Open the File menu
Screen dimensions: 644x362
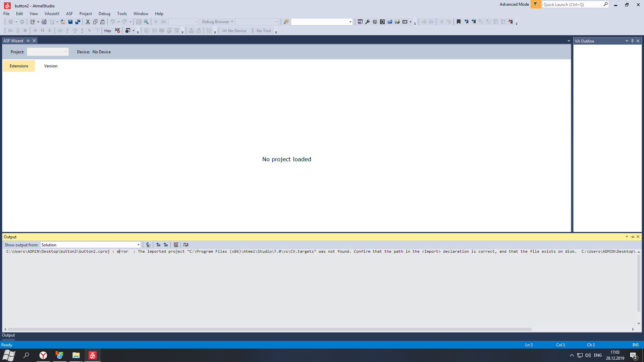click(6, 14)
